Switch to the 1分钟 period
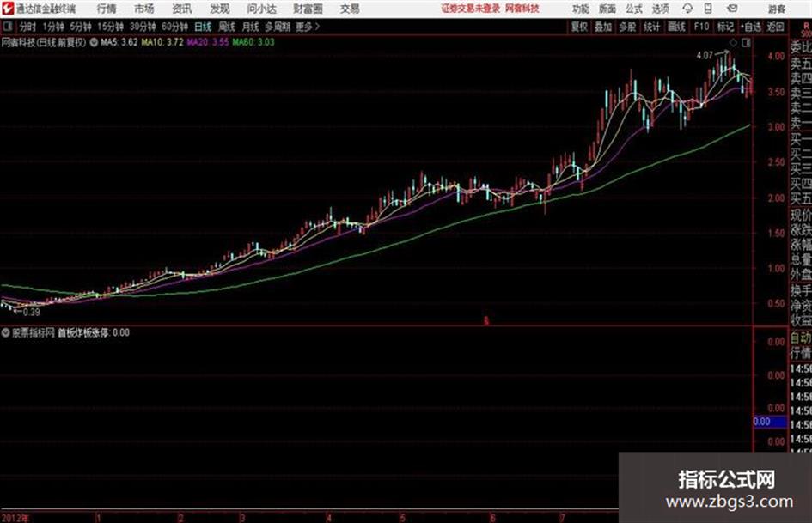Image resolution: width=812 pixels, height=523 pixels. tap(52, 27)
